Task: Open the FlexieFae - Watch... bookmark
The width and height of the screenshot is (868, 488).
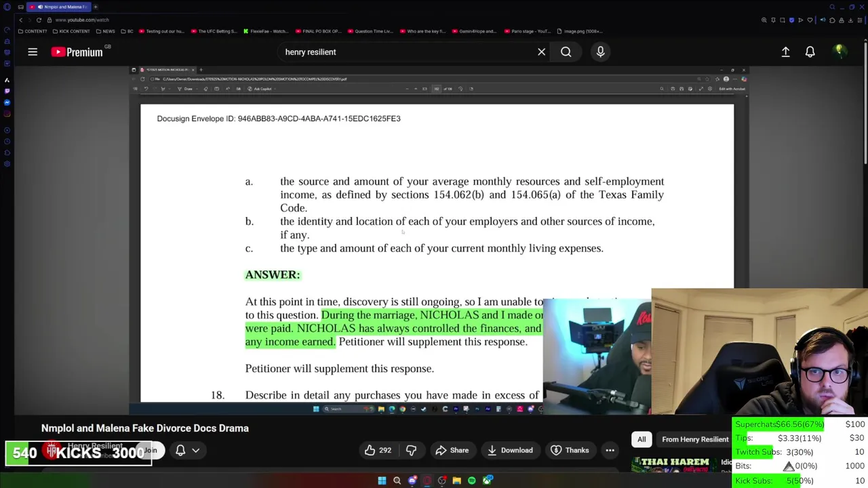Action: pyautogui.click(x=266, y=31)
